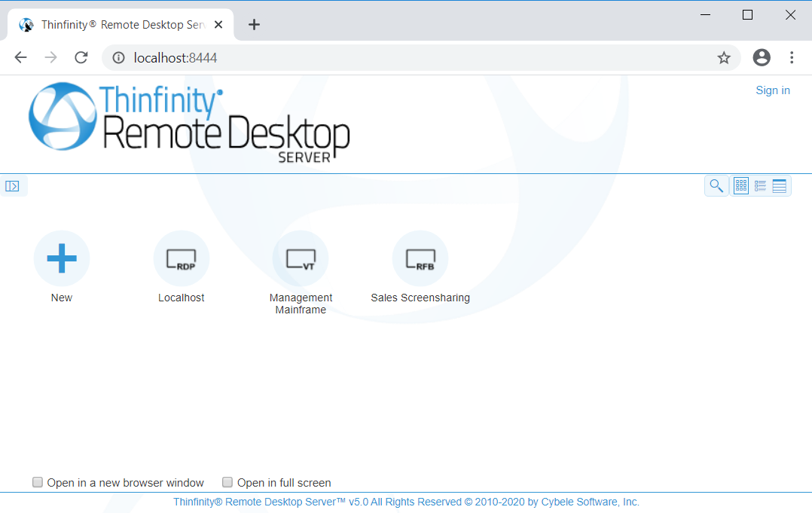This screenshot has width=812, height=513.
Task: Switch to grid icon view
Action: coord(741,186)
